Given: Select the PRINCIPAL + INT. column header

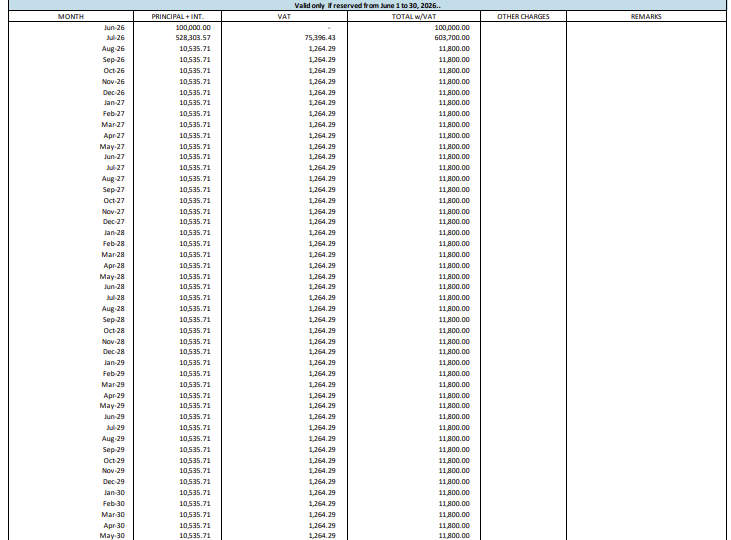Looking at the screenshot, I should click(x=178, y=16).
